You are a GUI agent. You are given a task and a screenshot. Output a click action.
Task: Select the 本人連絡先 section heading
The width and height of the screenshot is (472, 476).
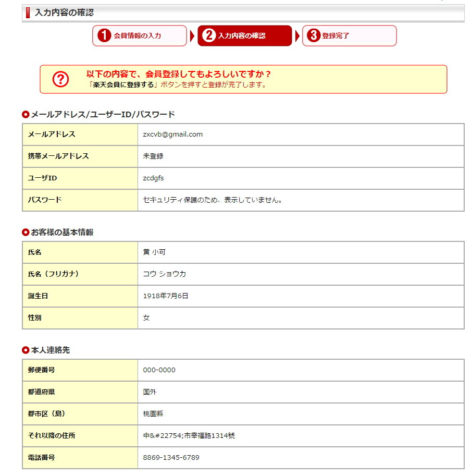click(51, 350)
